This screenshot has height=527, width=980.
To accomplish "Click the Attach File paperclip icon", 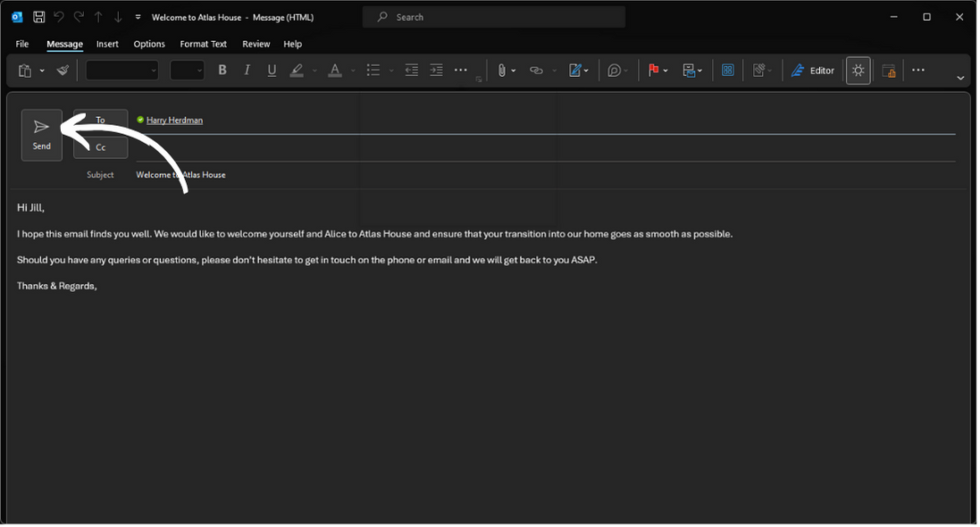I will point(502,71).
